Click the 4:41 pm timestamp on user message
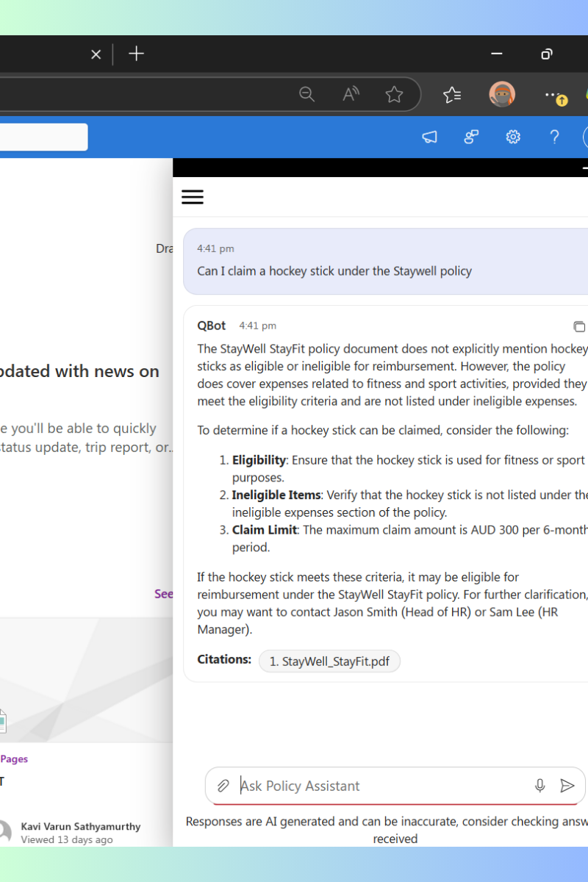The height and width of the screenshot is (882, 588). (x=215, y=249)
